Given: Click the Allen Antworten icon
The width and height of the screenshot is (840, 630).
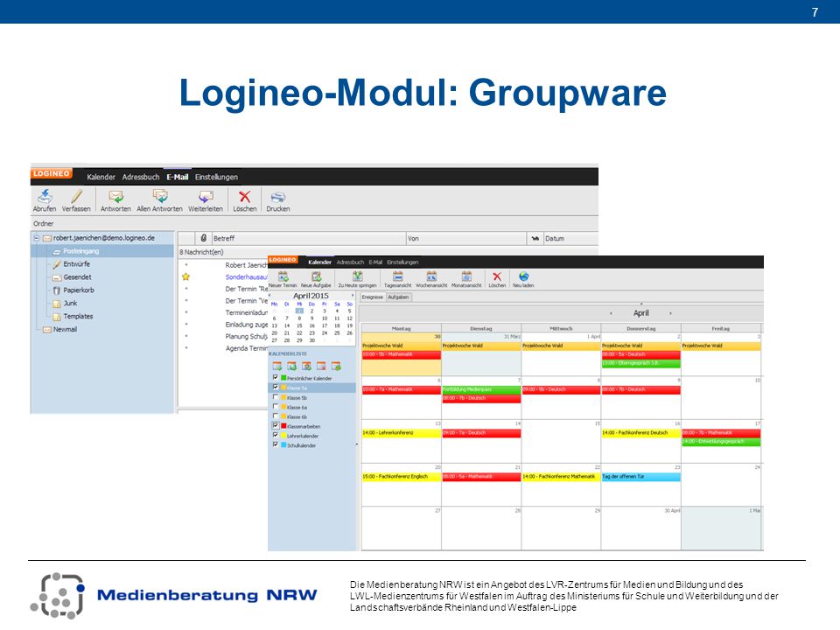Looking at the screenshot, I should click(159, 196).
